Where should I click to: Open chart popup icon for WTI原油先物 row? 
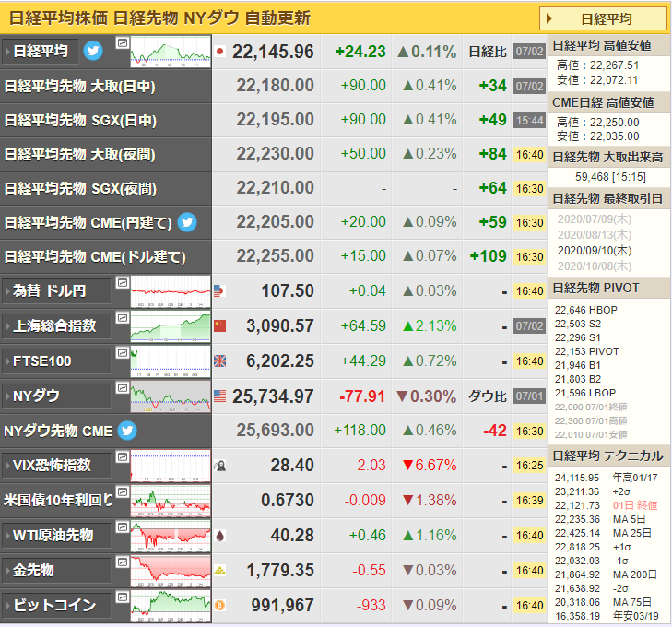(123, 527)
